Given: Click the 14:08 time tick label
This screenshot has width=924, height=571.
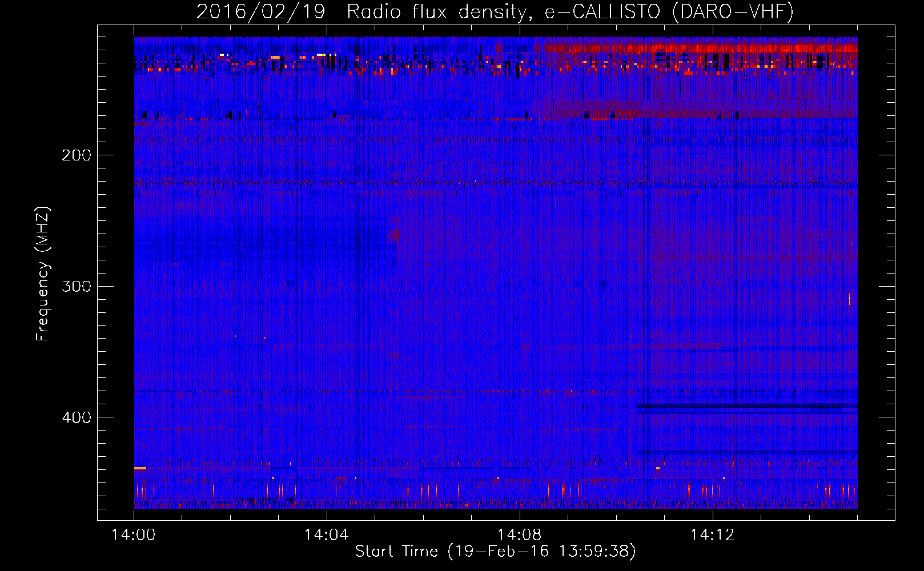Looking at the screenshot, I should 520,535.
